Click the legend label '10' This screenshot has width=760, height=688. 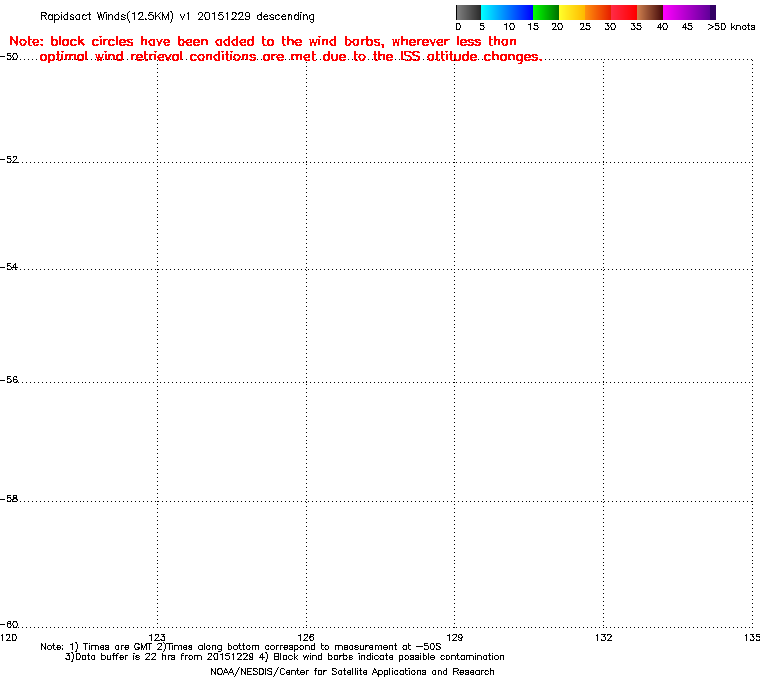point(509,27)
